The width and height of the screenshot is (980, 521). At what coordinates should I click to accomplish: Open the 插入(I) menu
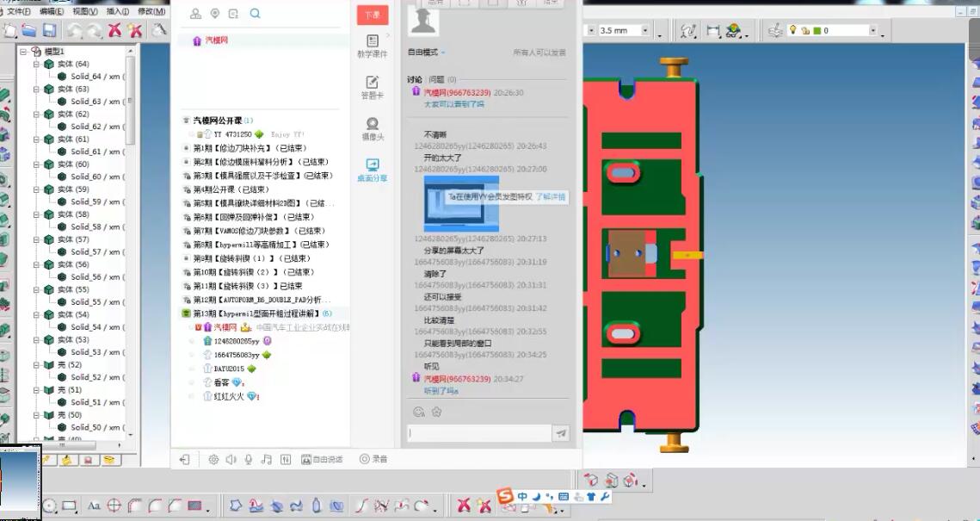tap(118, 11)
